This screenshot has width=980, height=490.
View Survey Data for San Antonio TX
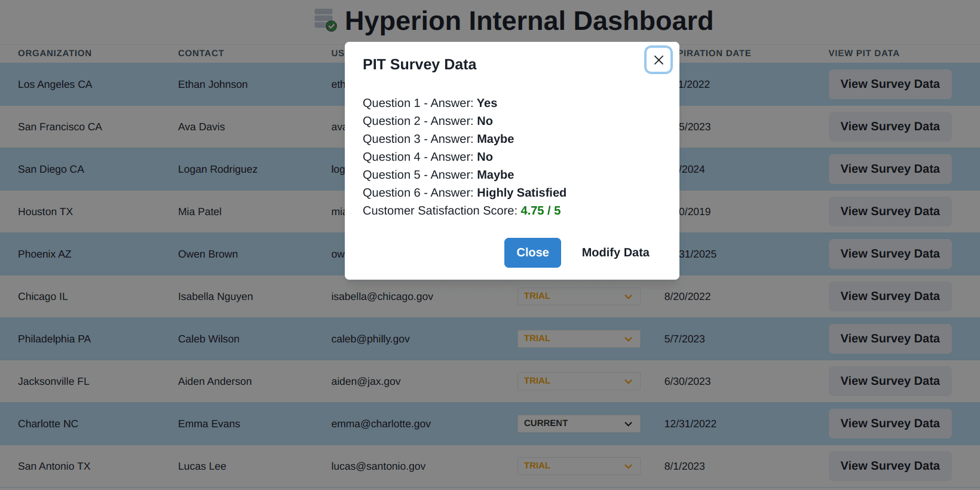click(890, 466)
